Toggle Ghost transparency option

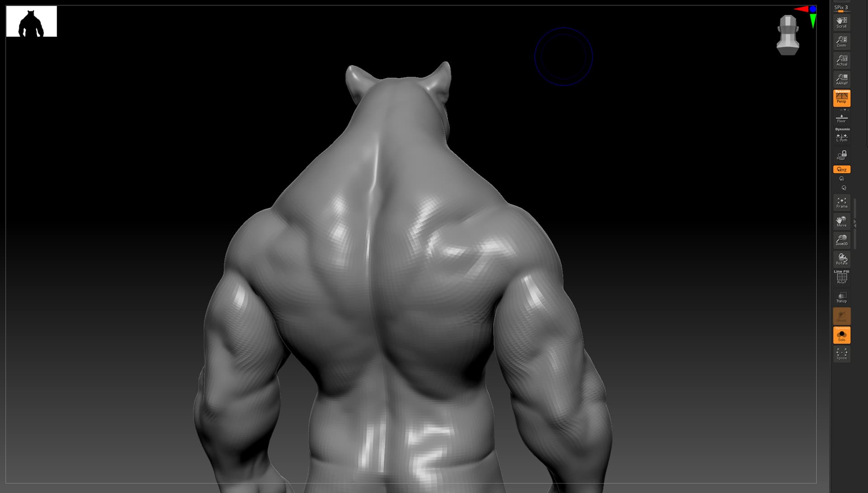pos(841,316)
